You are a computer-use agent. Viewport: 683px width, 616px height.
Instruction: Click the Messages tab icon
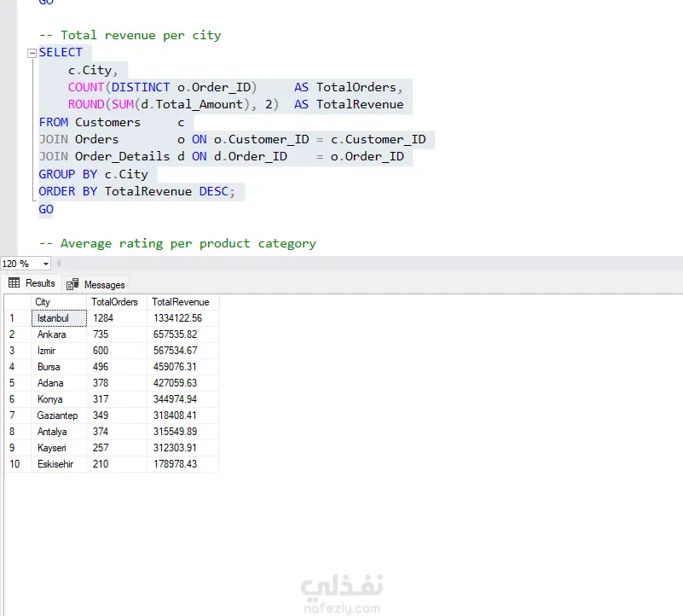click(72, 284)
